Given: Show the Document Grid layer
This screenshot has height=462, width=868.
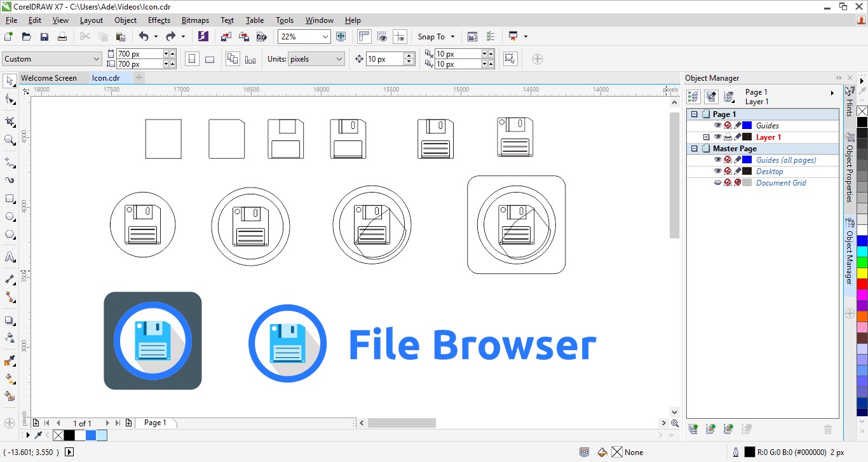Looking at the screenshot, I should (x=718, y=183).
